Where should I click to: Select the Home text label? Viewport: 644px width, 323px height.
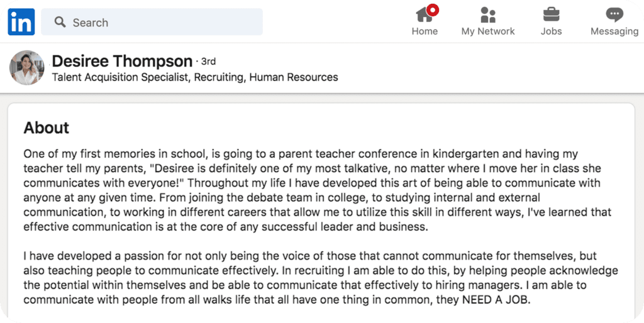tap(425, 31)
